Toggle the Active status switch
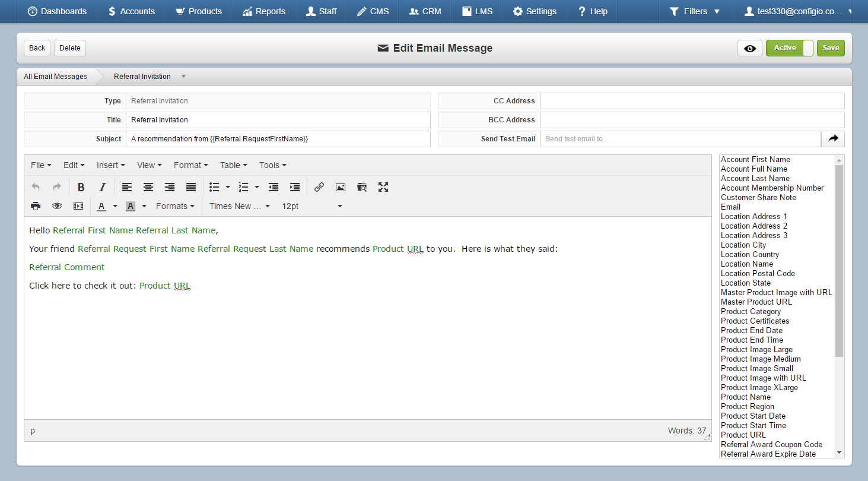 [x=790, y=48]
